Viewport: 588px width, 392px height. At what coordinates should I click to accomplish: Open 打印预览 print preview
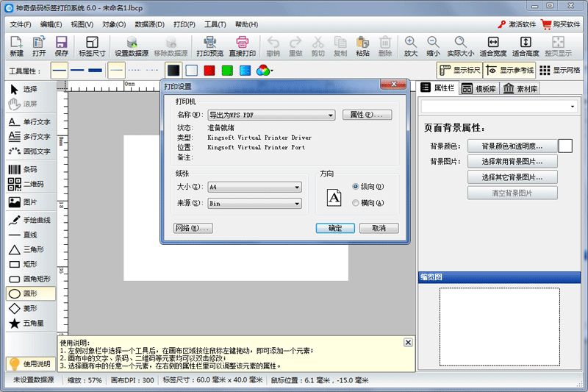click(209, 46)
